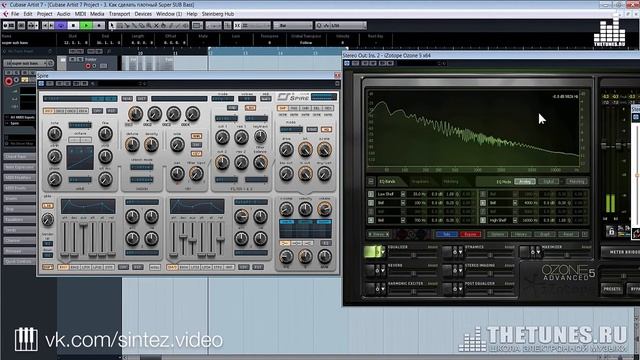Click the detune knob in Spire unison section

(132, 144)
